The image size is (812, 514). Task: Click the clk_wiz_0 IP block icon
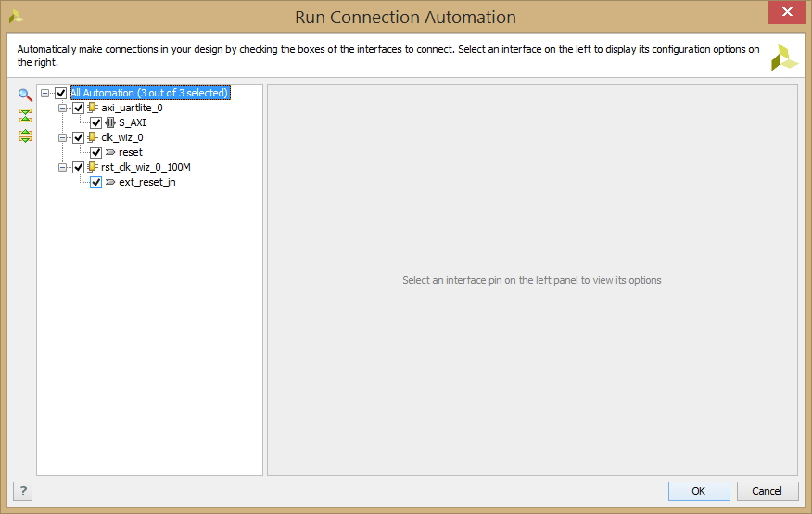(93, 137)
